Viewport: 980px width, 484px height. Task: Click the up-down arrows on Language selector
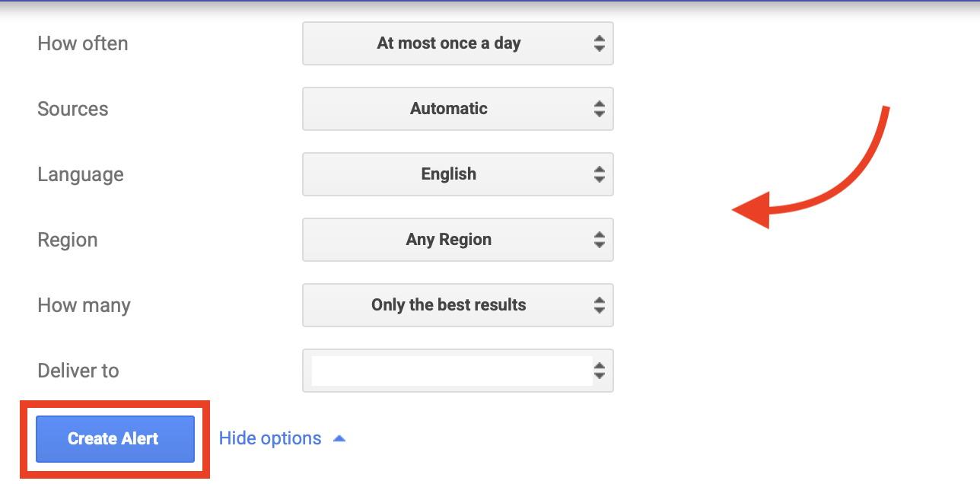[600, 174]
